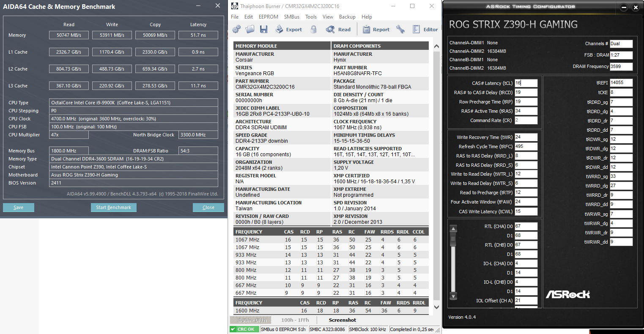Viewport: 644px width, 334px height.
Task: Click the Memory Read result 50747 MB/s
Action: point(69,35)
